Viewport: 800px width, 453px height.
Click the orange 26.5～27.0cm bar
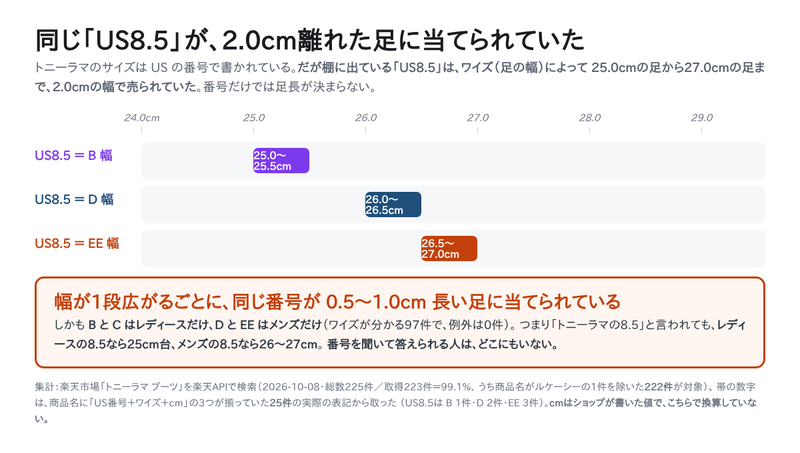pyautogui.click(x=449, y=248)
